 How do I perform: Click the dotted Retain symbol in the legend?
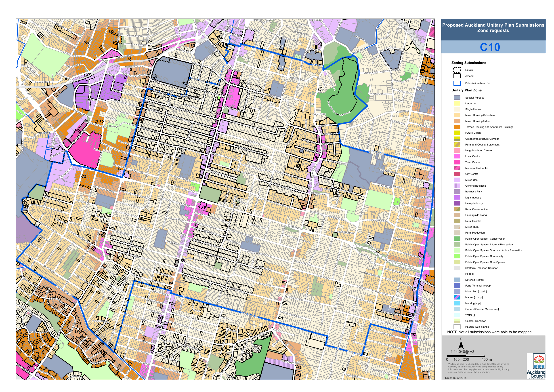pos(457,70)
